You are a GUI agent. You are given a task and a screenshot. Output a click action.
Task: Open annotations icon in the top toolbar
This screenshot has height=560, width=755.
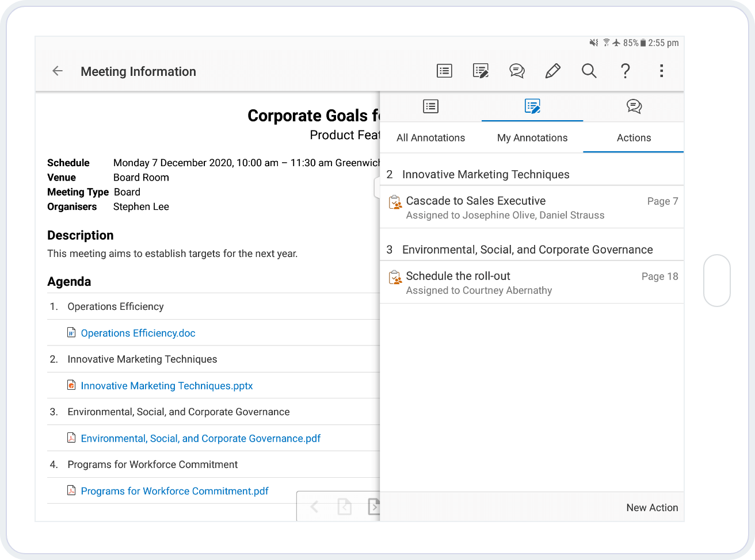click(x=481, y=71)
